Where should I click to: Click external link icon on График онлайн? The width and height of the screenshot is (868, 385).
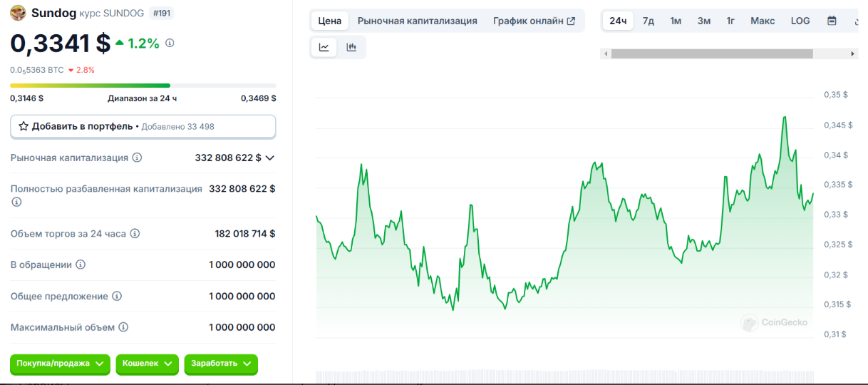point(571,21)
